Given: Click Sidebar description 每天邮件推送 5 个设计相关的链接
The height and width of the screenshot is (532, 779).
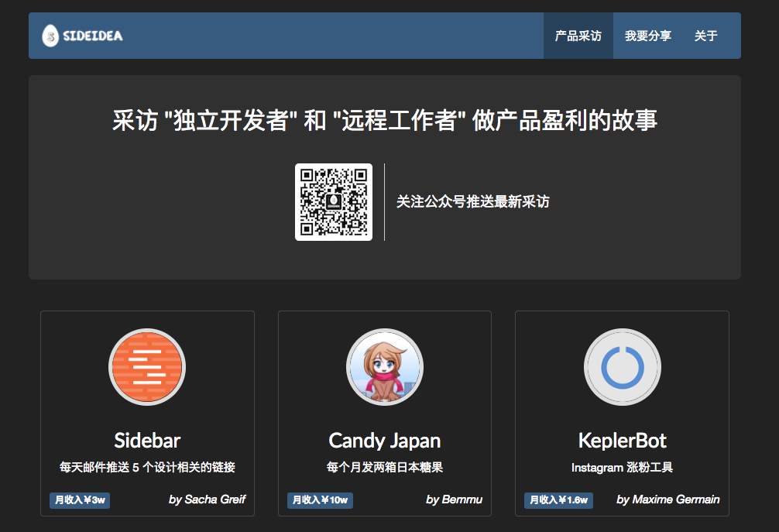Looking at the screenshot, I should tap(147, 468).
